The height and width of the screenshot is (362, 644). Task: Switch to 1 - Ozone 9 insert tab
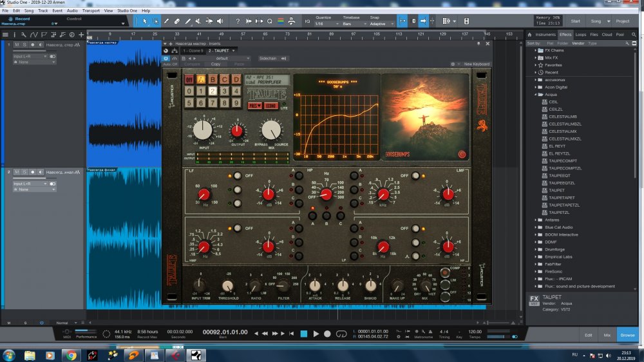(x=193, y=51)
